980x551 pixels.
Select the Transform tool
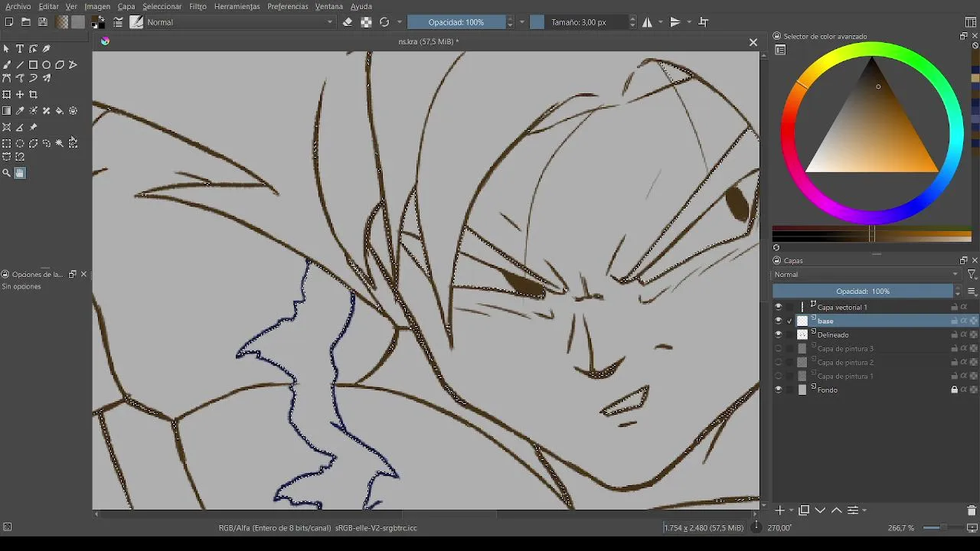click(x=7, y=95)
